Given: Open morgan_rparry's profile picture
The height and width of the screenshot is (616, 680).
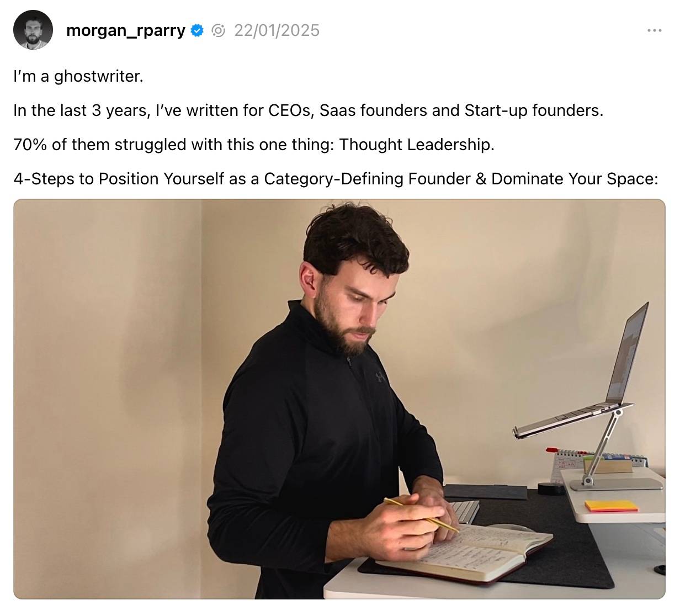Looking at the screenshot, I should coord(33,30).
